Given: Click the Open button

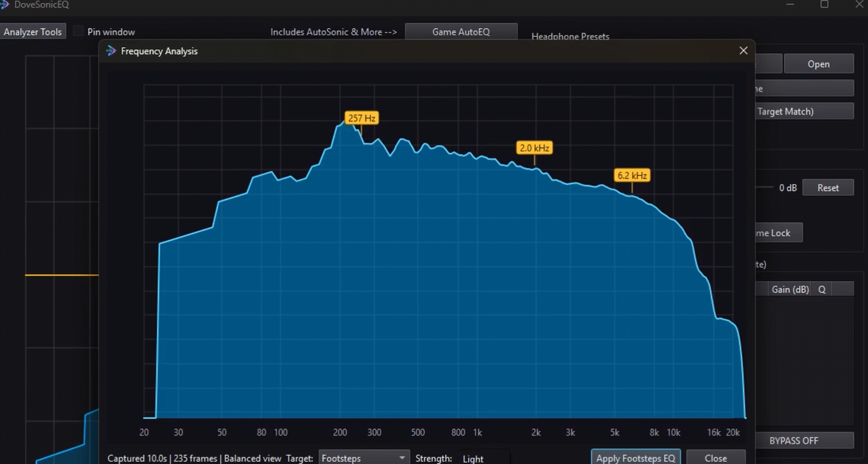Looking at the screenshot, I should (818, 64).
